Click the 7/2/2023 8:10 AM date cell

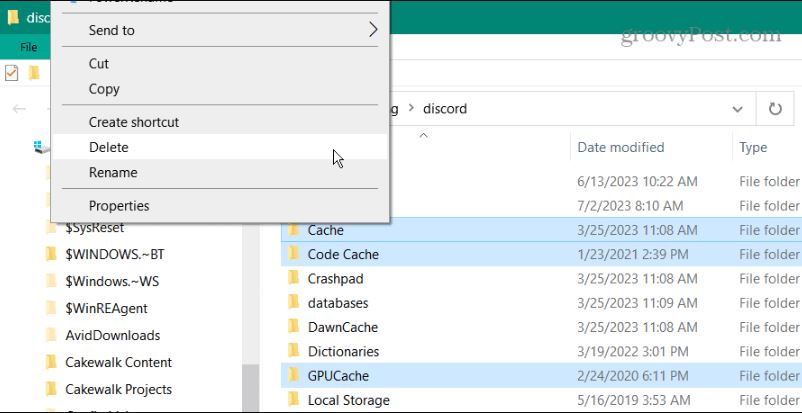click(630, 206)
